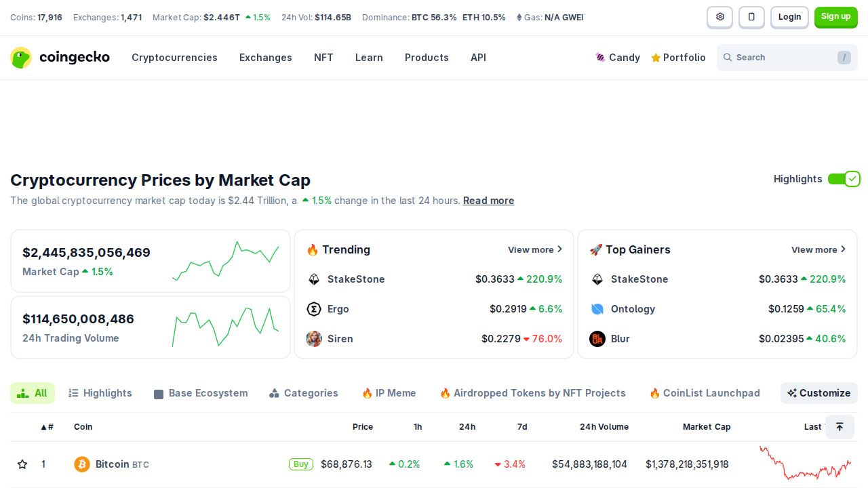The image size is (868, 488).
Task: Select the Base Ecosystem tab
Action: (201, 393)
